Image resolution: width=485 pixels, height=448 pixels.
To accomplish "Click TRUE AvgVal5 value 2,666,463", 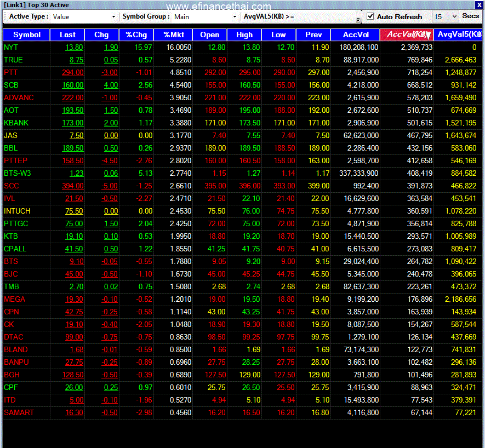I will tap(460, 60).
